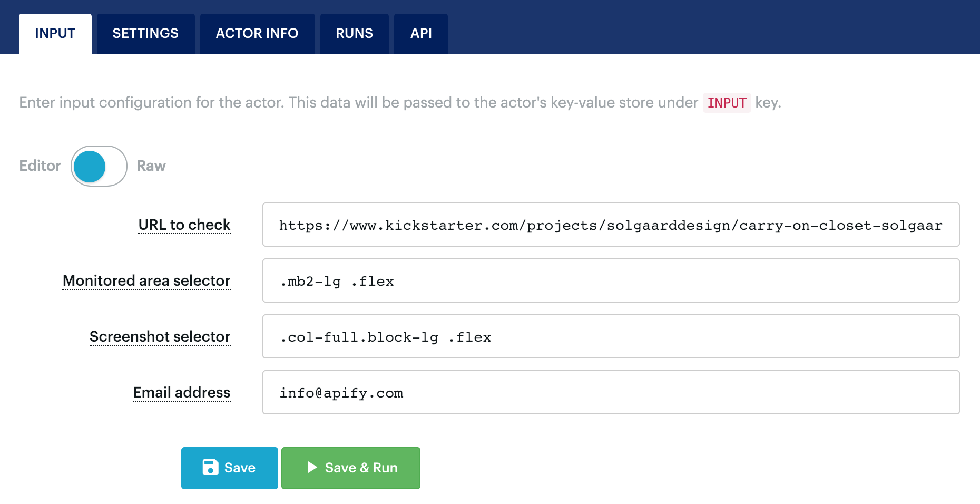This screenshot has width=980, height=504.
Task: Click the floppy disk save icon
Action: point(210,467)
